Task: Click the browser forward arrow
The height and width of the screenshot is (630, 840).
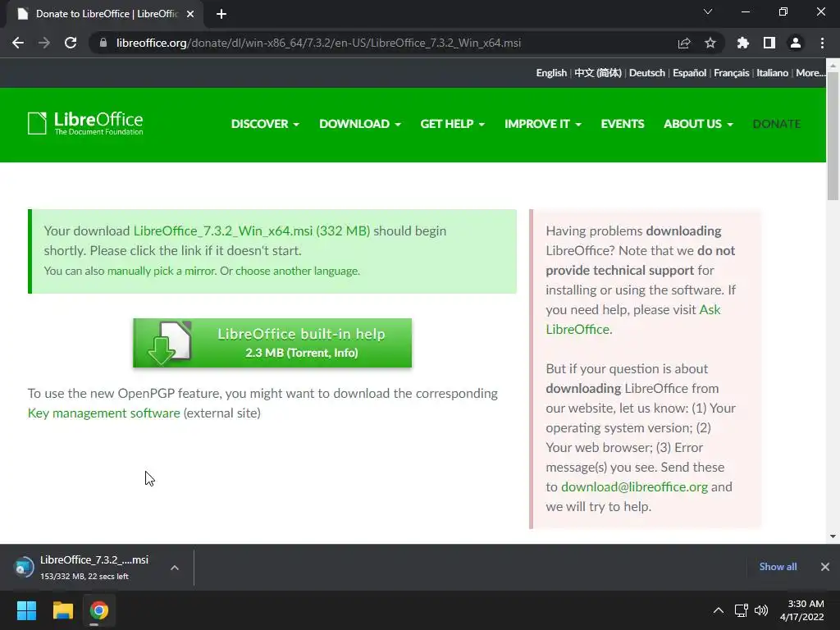Action: click(x=44, y=43)
